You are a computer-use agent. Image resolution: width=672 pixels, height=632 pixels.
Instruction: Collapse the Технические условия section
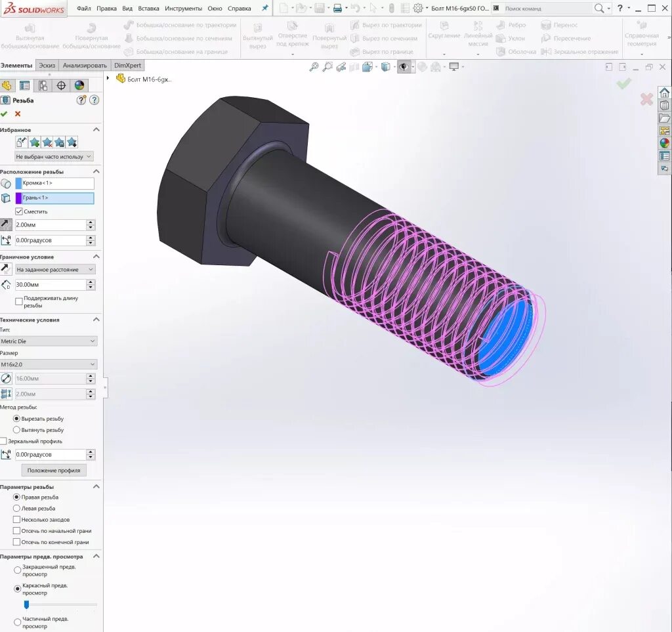tap(96, 320)
